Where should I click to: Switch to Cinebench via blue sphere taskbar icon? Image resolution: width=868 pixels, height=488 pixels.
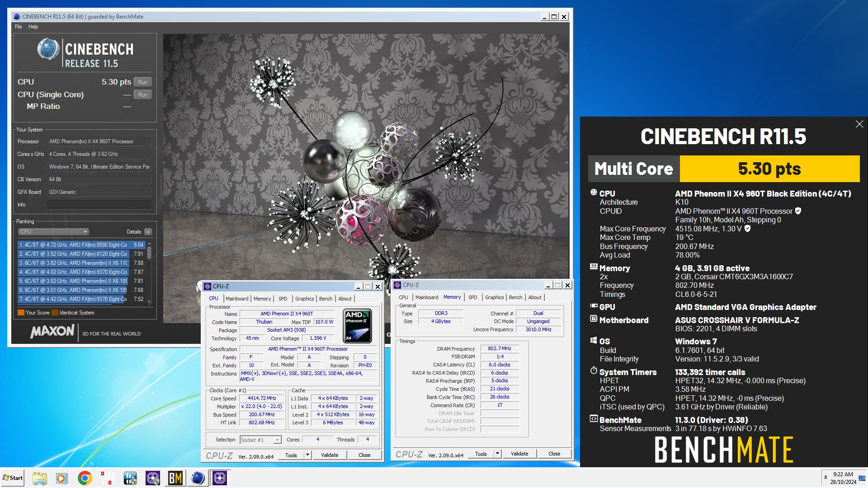pyautogui.click(x=198, y=478)
